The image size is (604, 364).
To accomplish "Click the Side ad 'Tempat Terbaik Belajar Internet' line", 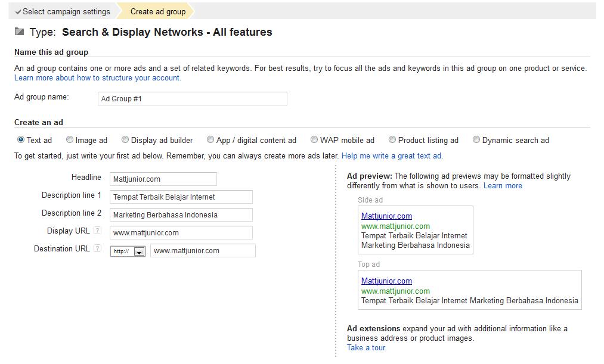I will [x=414, y=235].
